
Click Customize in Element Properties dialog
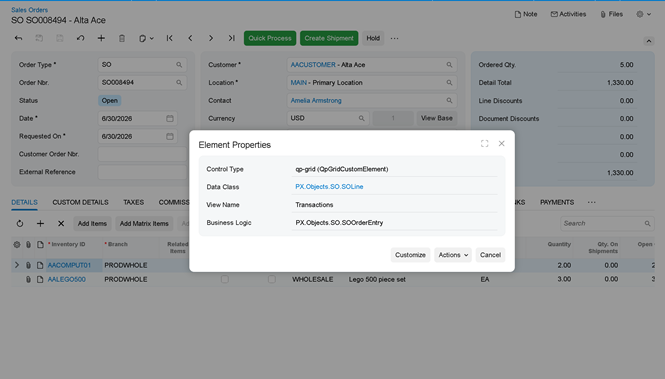pos(410,255)
